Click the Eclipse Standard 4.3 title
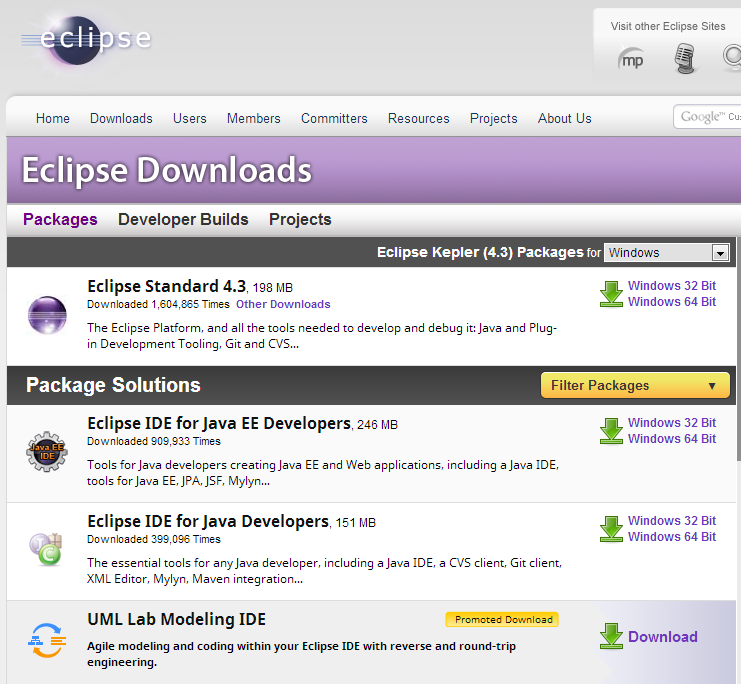Screen dimensions: 741x684 166,286
